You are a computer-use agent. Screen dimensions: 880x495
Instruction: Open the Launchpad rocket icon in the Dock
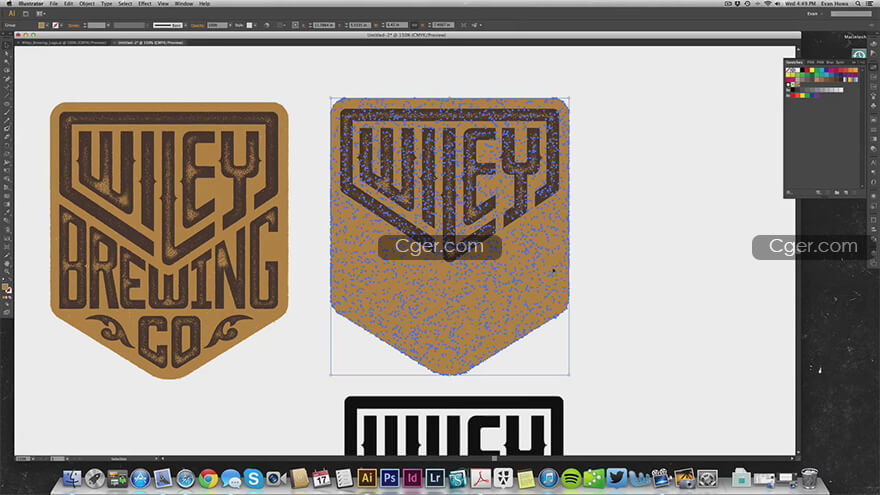click(94, 478)
